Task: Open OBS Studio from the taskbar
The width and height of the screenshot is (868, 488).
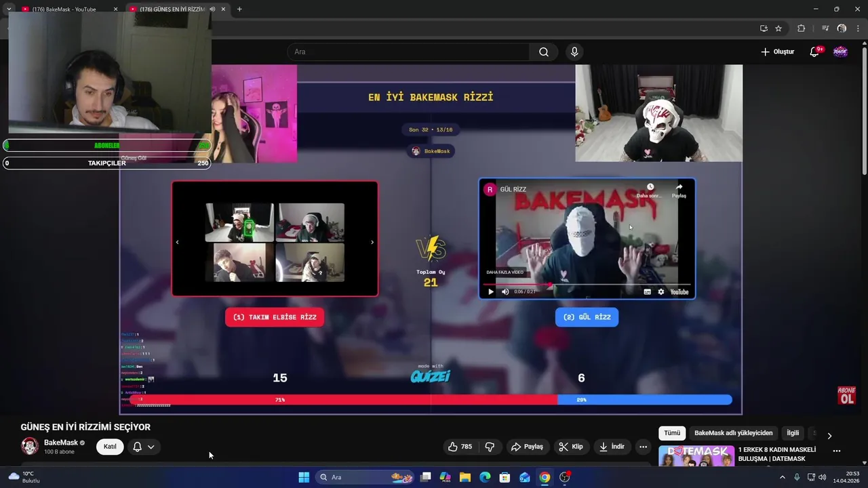Action: (564, 477)
